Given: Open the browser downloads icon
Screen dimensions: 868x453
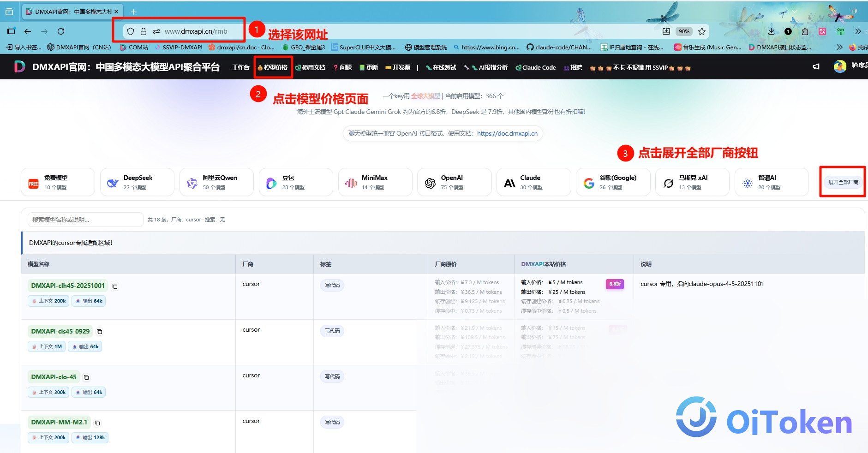Looking at the screenshot, I should pyautogui.click(x=771, y=31).
